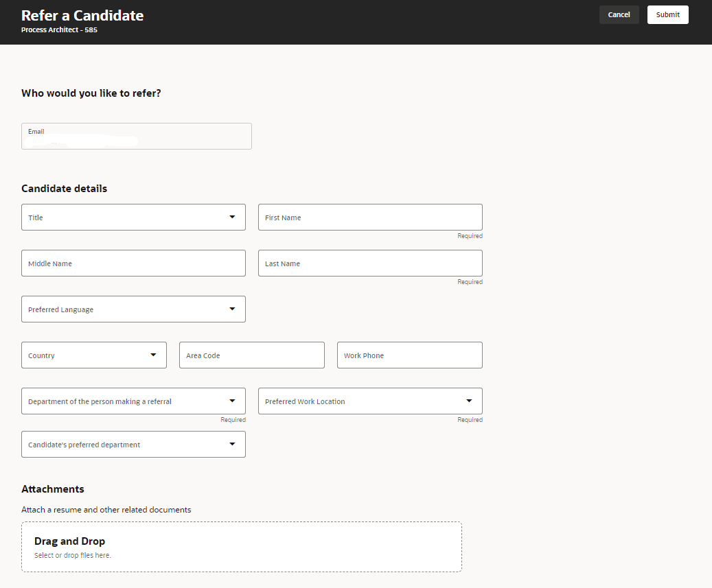
Task: Expand the candidate's preferred department list
Action: 133,444
